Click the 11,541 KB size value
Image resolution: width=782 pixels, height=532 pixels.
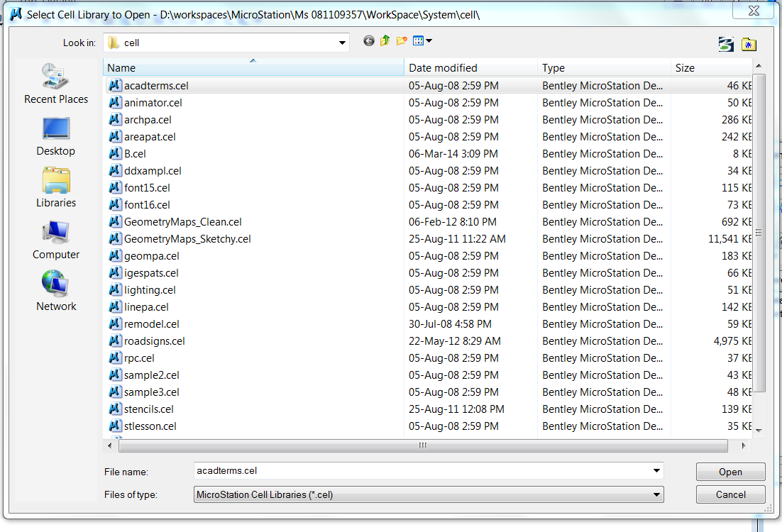[729, 239]
